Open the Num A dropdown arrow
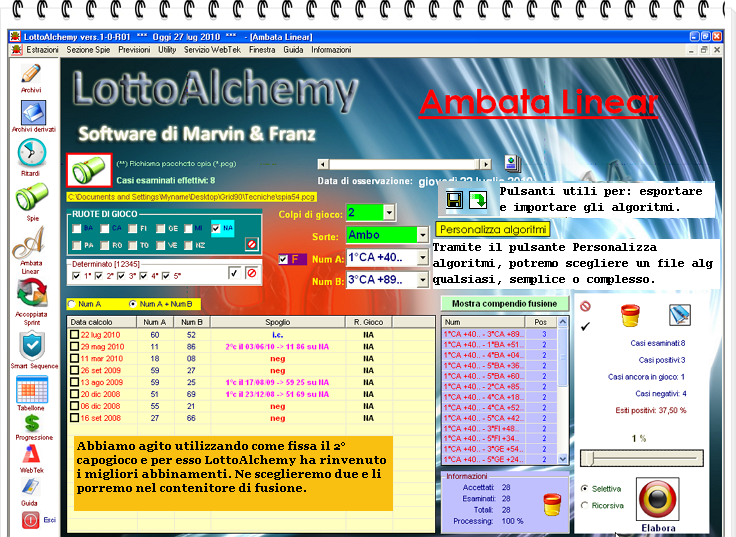The image size is (736, 537). pos(422,257)
